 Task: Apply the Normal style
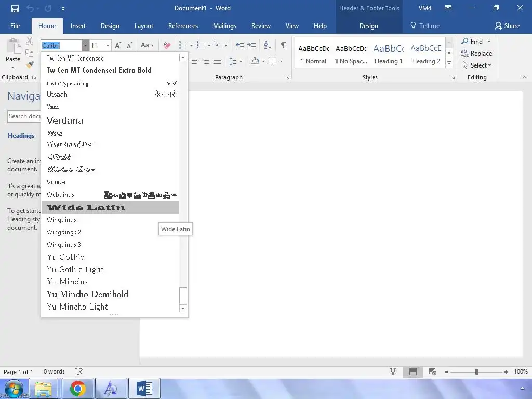pyautogui.click(x=313, y=54)
